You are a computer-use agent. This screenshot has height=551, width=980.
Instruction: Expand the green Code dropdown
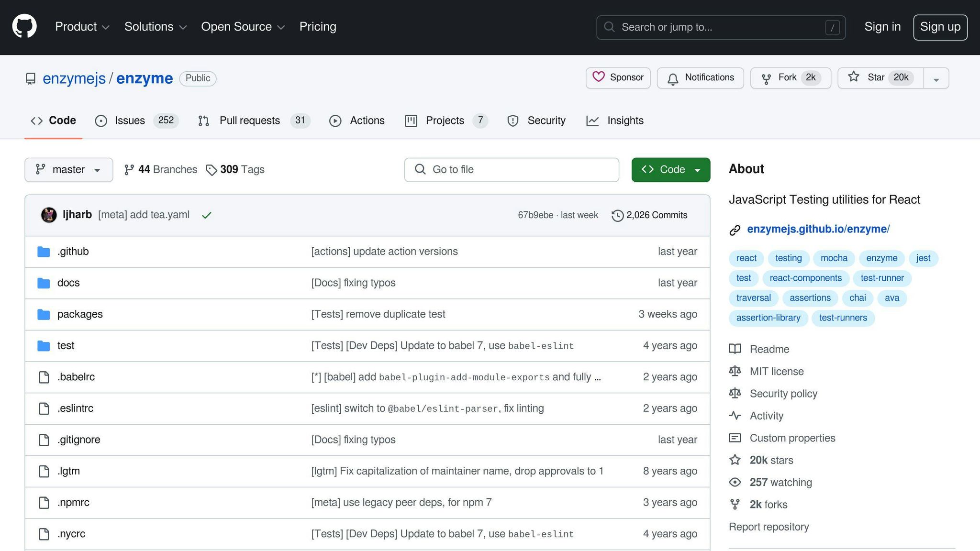670,170
